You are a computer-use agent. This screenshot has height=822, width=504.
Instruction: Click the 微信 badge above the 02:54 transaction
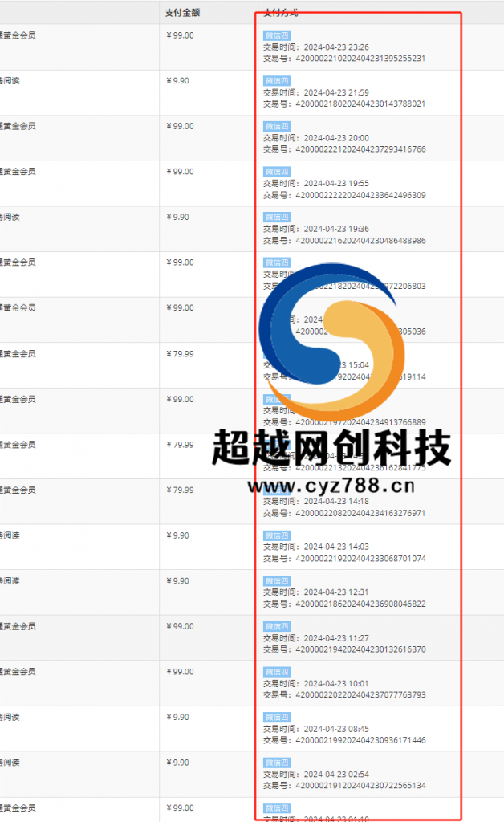(276, 763)
